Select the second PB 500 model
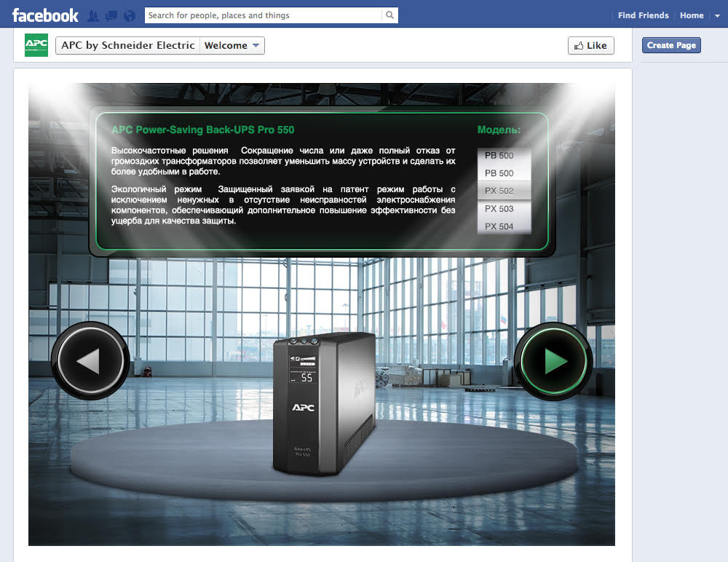Viewport: 728px width, 562px height. tap(504, 173)
